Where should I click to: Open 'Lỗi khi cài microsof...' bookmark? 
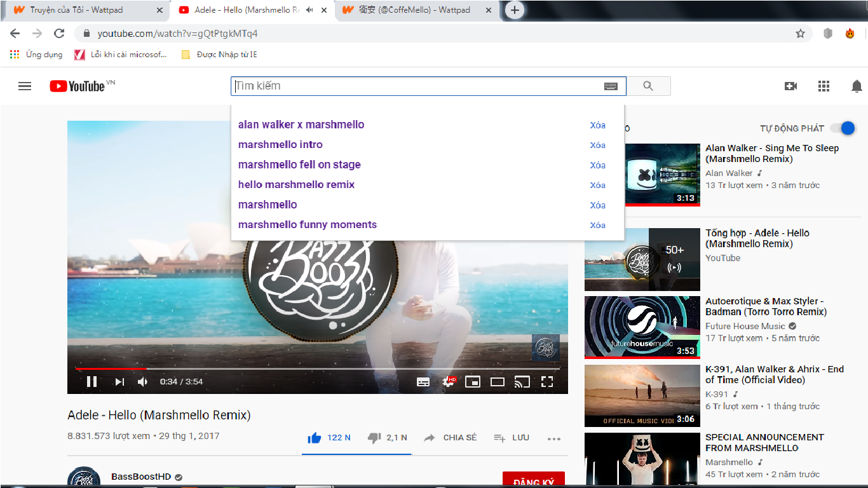pyautogui.click(x=121, y=55)
